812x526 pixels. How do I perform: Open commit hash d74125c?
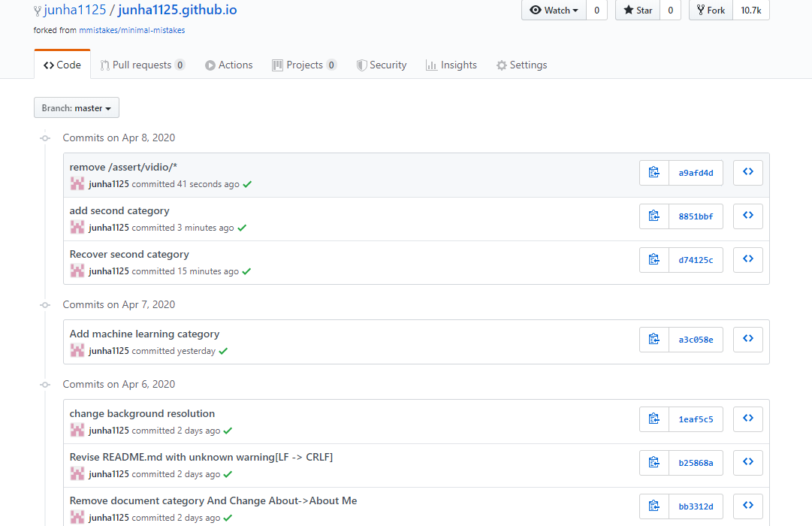pos(696,260)
